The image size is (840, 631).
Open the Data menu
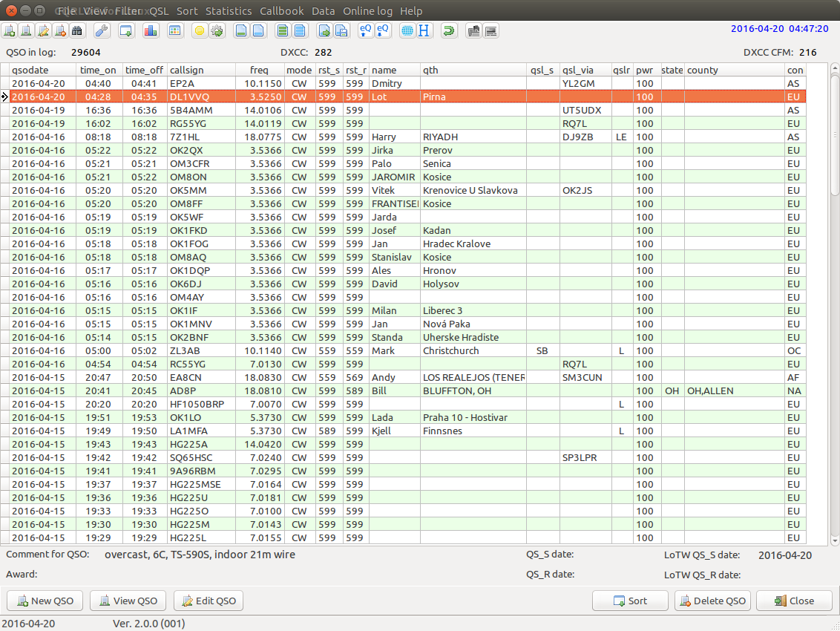pyautogui.click(x=323, y=10)
